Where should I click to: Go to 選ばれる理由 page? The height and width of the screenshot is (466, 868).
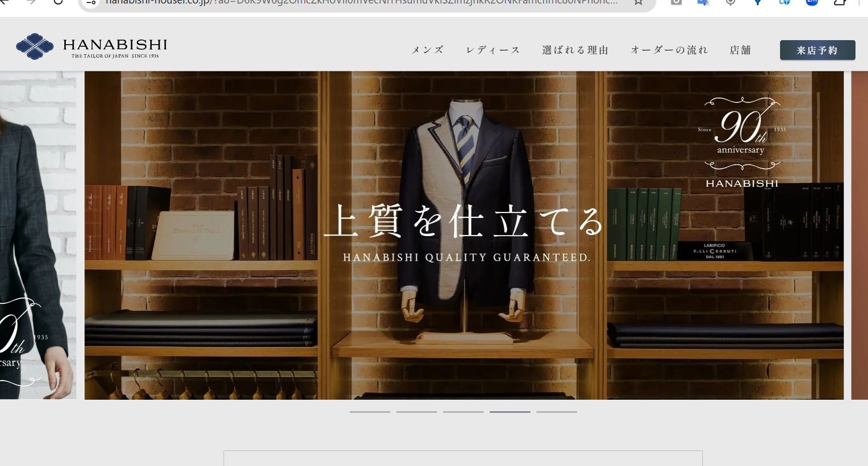(575, 50)
